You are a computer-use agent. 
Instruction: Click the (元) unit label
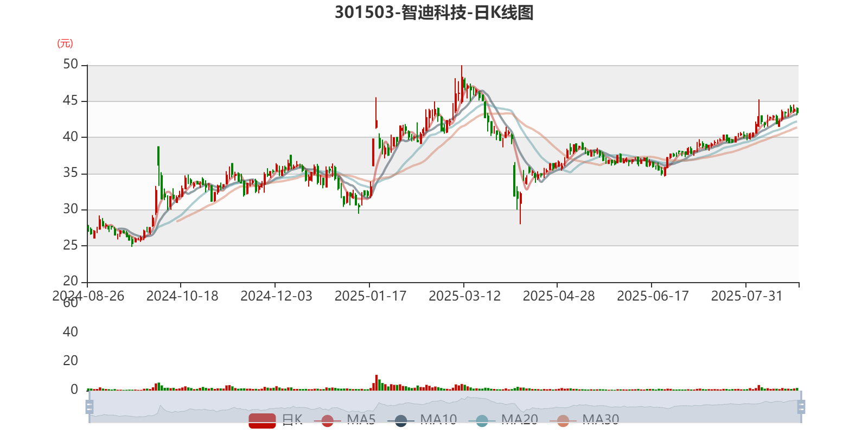pyautogui.click(x=65, y=43)
